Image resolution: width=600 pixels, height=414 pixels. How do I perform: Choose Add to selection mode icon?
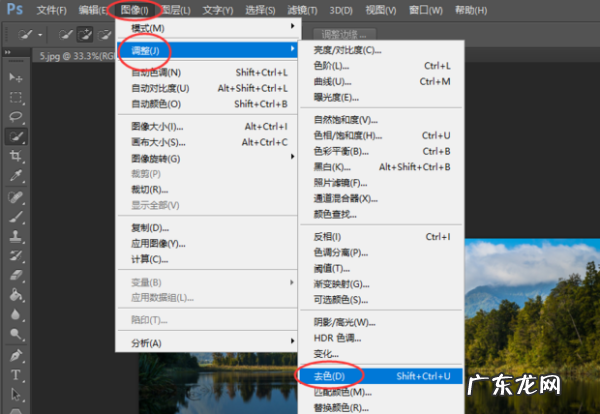[85, 35]
